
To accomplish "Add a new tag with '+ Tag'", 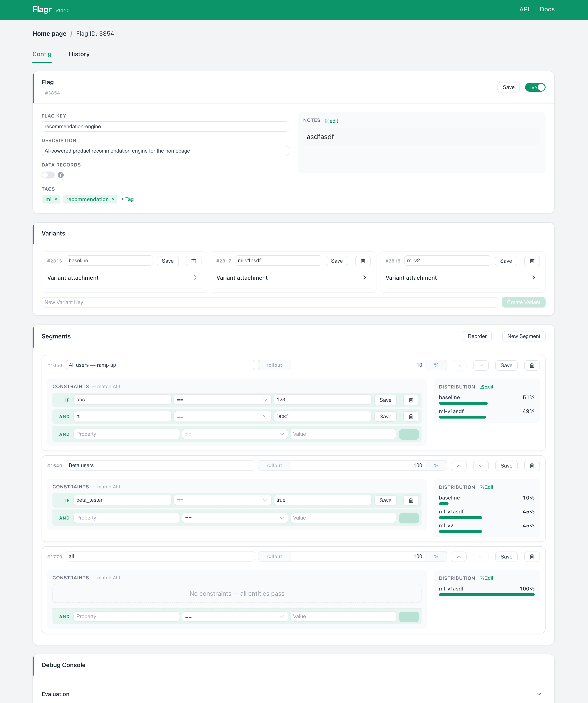I will coord(127,199).
